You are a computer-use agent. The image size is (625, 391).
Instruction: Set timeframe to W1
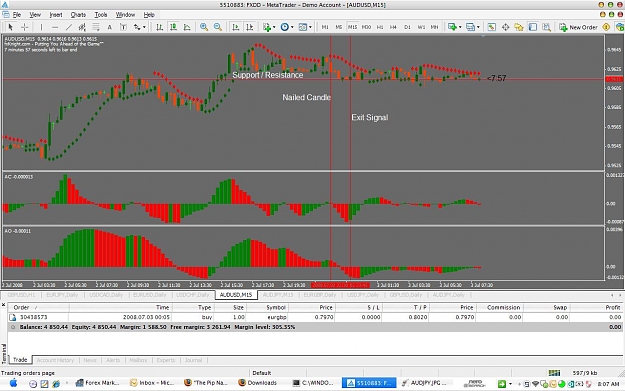click(421, 27)
